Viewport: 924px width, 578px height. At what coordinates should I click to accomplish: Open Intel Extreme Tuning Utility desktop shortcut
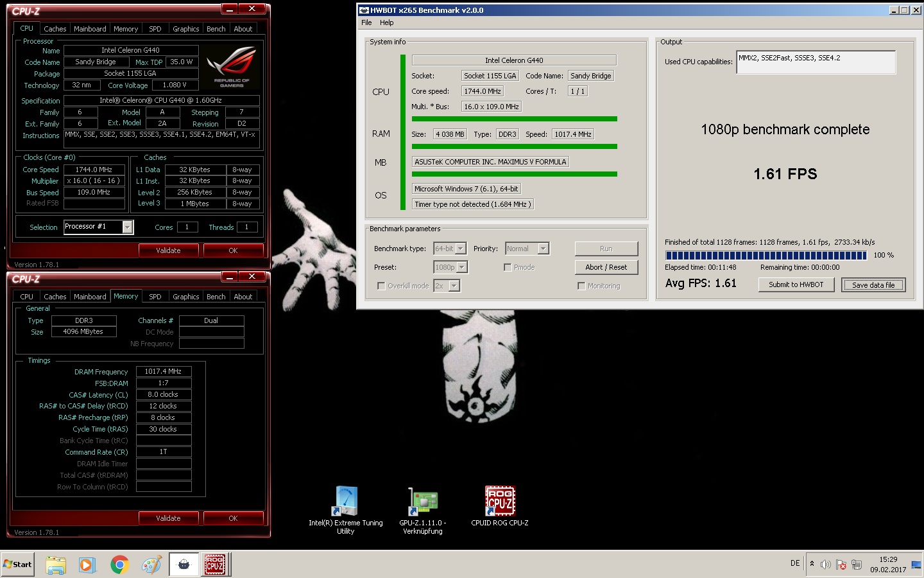345,511
